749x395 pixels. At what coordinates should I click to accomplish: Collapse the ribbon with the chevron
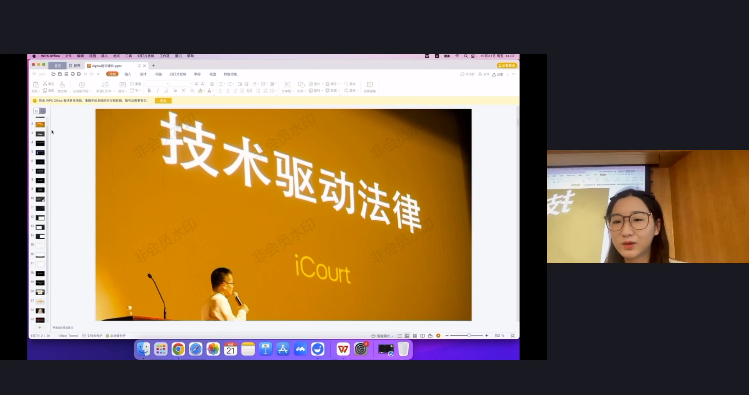pyautogui.click(x=514, y=74)
